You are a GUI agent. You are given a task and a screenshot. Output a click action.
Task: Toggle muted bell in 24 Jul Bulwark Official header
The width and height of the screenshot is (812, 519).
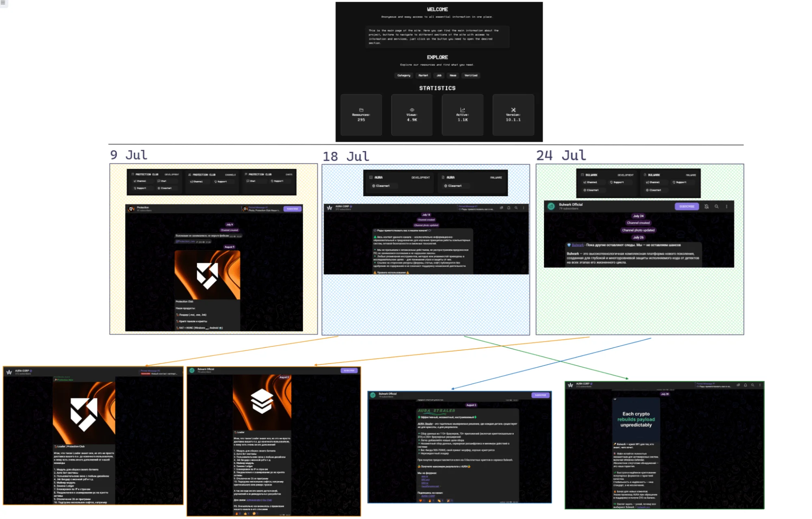[706, 206]
